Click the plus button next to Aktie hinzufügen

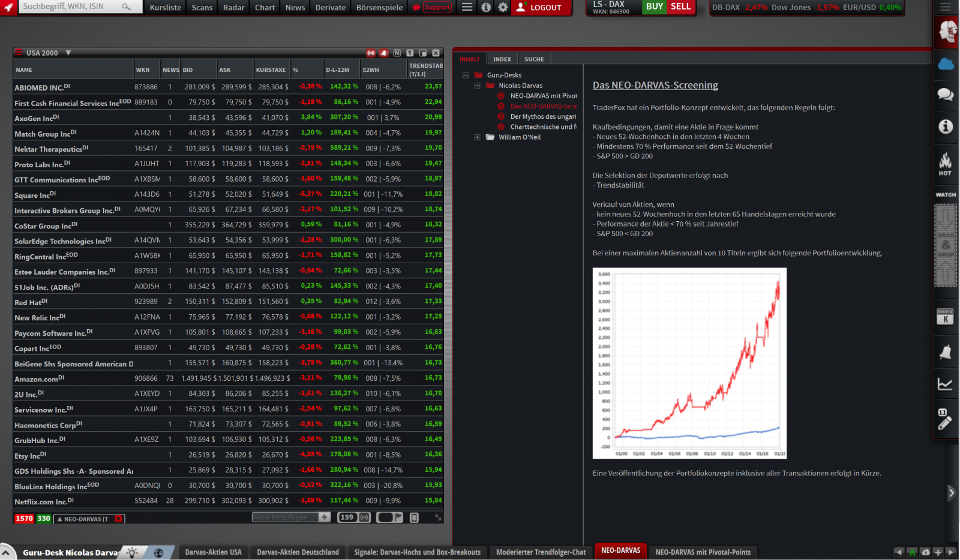(x=325, y=517)
